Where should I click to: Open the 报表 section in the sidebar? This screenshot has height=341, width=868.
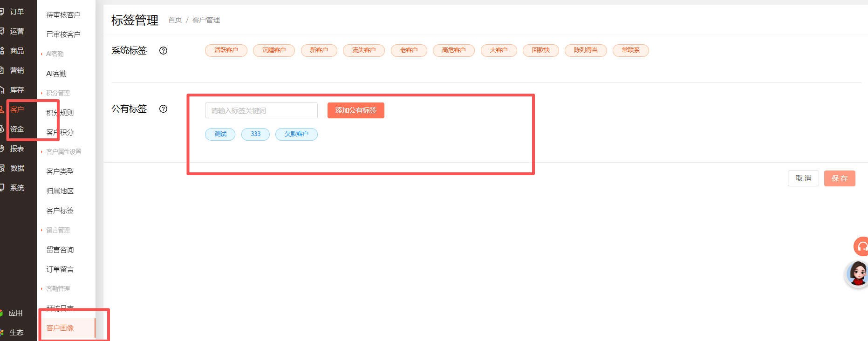coord(17,149)
